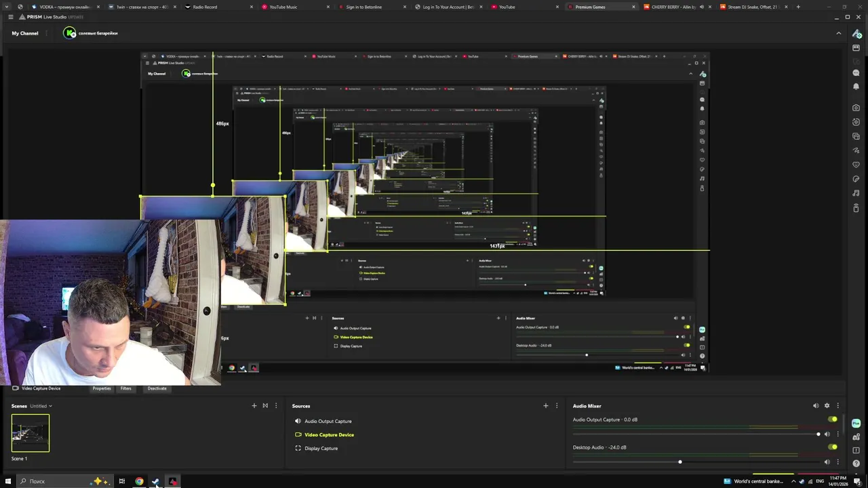This screenshot has width=868, height=488.
Task: Select Display Capture source
Action: tap(321, 448)
